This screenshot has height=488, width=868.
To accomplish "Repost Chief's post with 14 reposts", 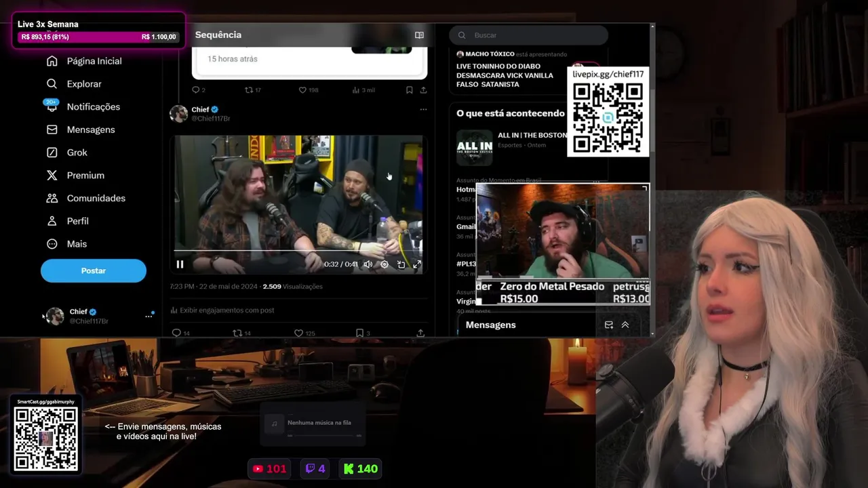I will (x=237, y=333).
